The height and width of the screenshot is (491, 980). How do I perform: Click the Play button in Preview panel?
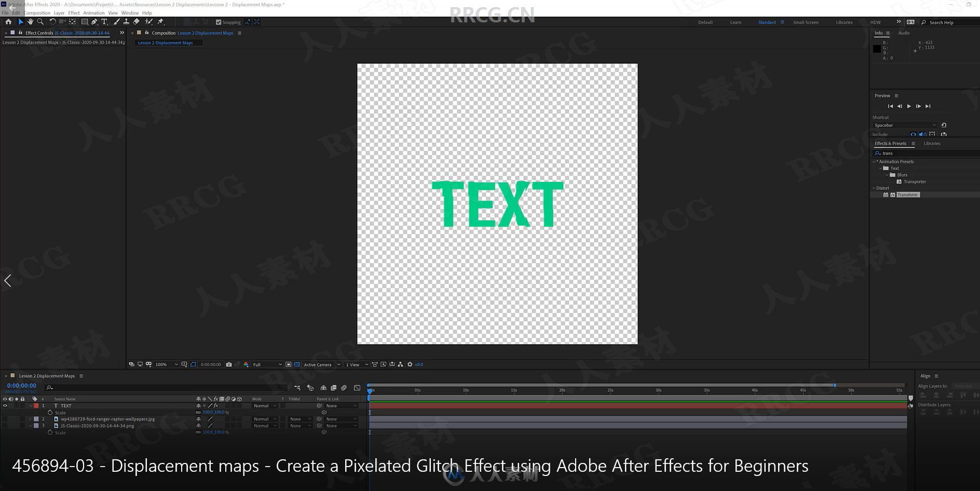click(909, 106)
